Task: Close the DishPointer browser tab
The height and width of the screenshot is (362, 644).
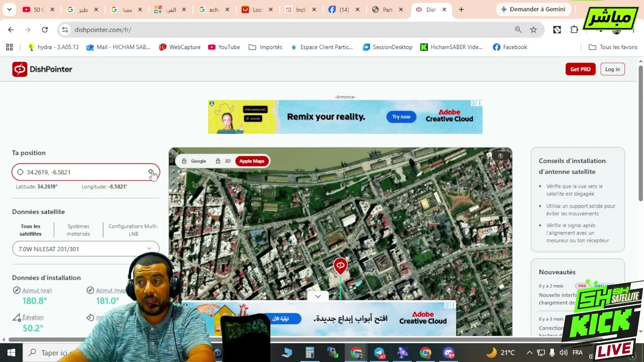Action: pos(444,10)
